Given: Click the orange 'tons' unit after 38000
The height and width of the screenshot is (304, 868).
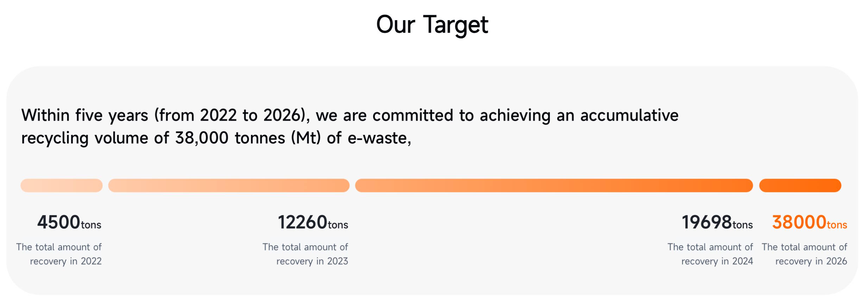Looking at the screenshot, I should pos(837,225).
